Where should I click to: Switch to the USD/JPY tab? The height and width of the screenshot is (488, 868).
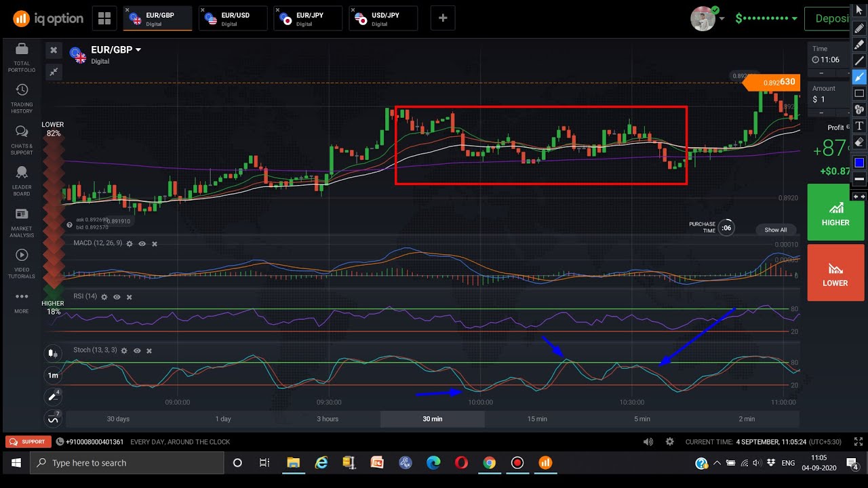click(x=383, y=18)
